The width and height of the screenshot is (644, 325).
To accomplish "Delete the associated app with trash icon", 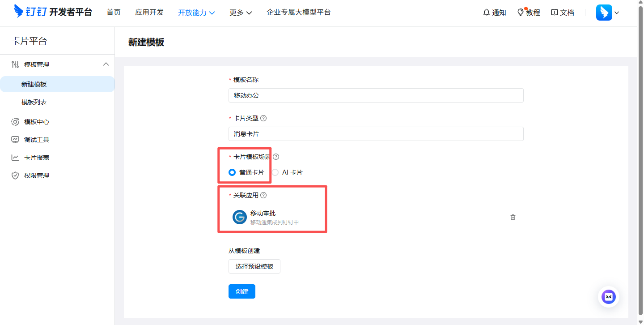I will pos(513,217).
